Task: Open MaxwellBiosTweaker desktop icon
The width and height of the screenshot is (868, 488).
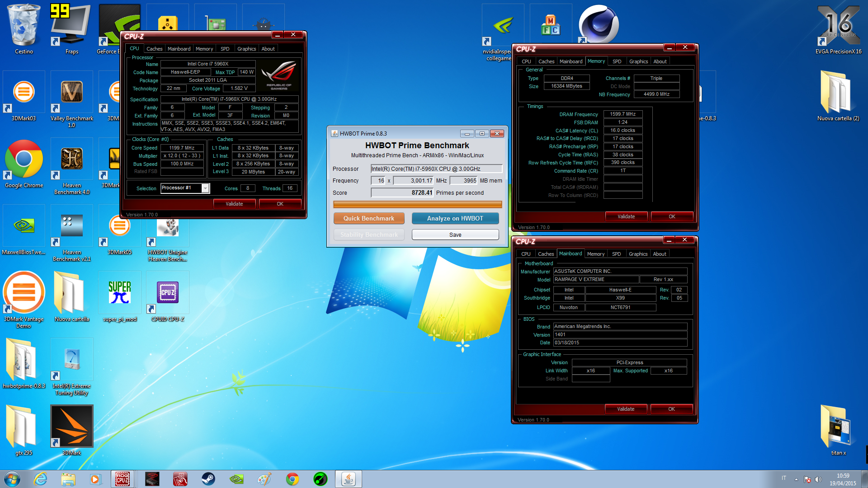Action: (x=24, y=230)
